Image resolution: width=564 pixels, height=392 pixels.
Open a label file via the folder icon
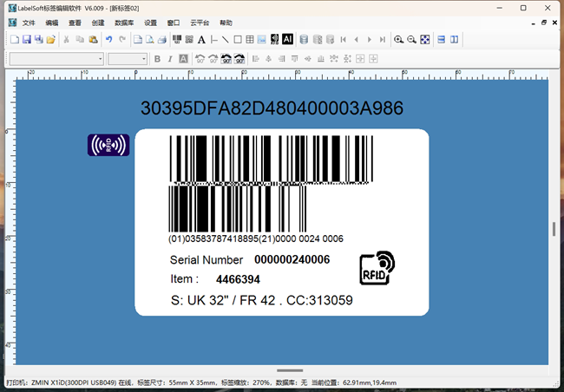click(51, 40)
